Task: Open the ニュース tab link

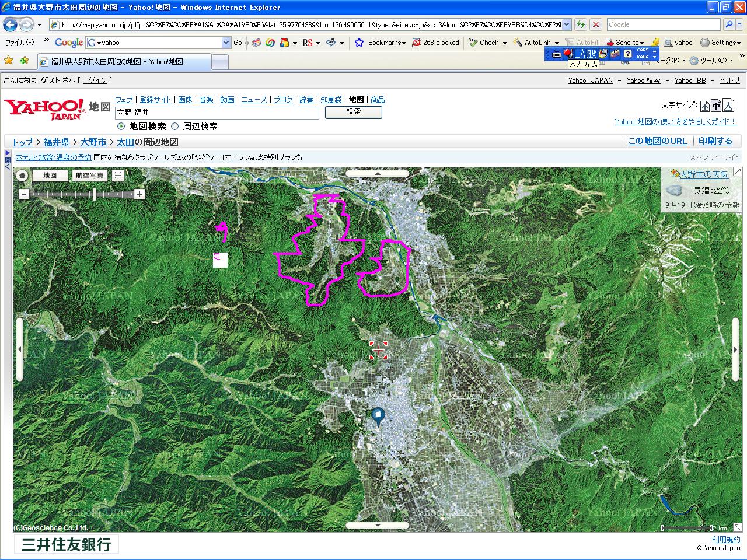Action: 254,100
